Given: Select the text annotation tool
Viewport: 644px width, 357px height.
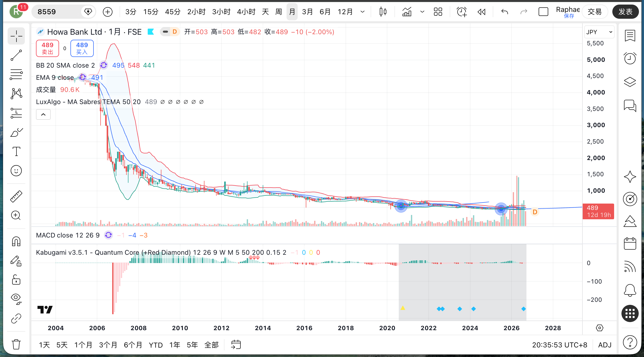Looking at the screenshot, I should click(x=16, y=152).
